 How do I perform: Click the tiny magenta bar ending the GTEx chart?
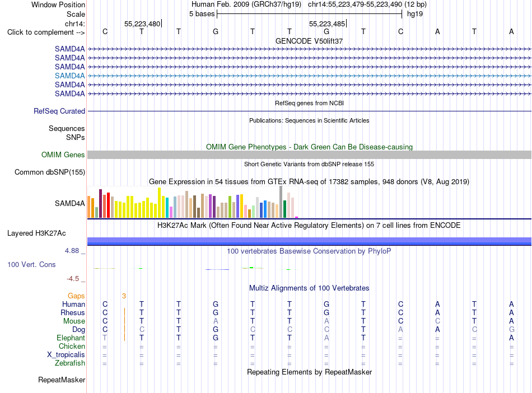tap(297, 217)
